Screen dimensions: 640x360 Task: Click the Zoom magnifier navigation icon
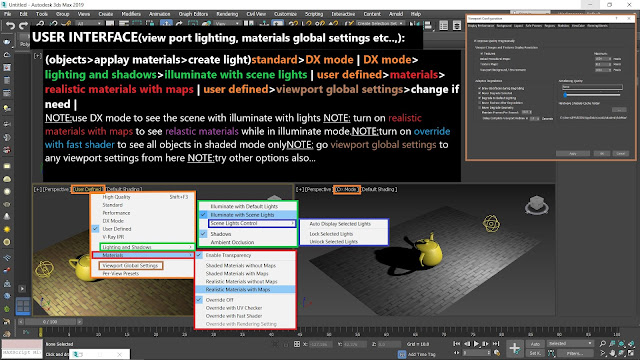(x=603, y=344)
